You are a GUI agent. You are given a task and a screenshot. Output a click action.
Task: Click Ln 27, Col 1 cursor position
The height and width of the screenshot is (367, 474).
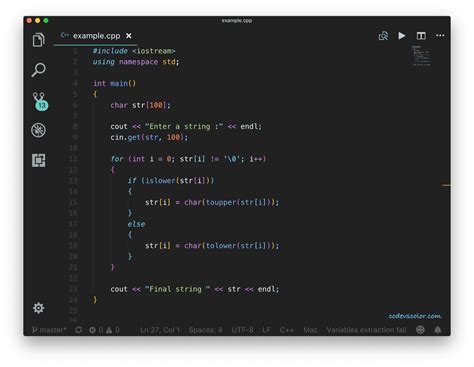[160, 330]
